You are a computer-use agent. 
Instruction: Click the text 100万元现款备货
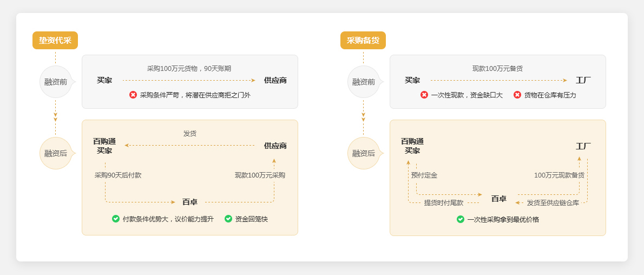(x=559, y=175)
